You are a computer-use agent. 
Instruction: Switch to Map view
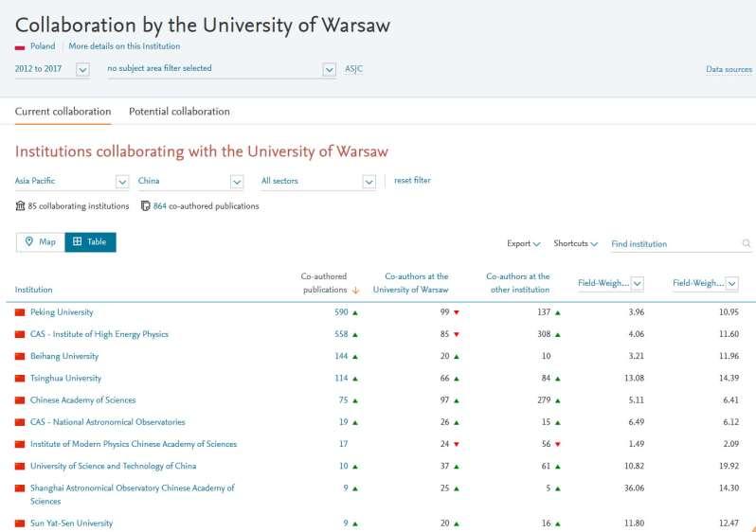coord(40,242)
